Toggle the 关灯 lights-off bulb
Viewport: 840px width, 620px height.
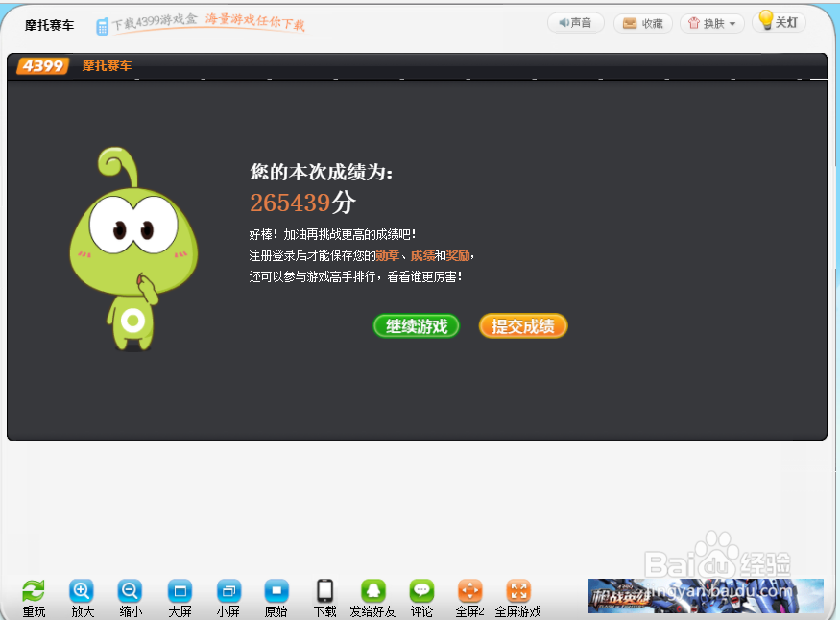tap(779, 22)
